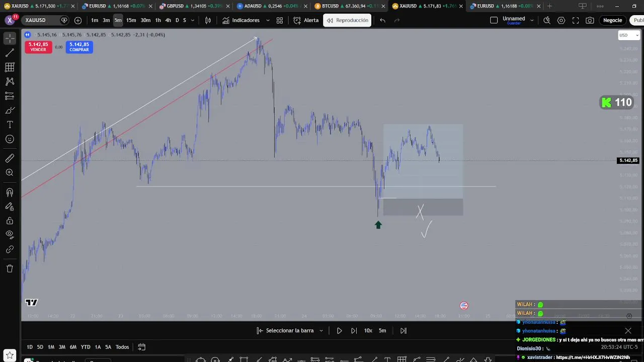644x362 pixels.
Task: Step replay forward one bar
Action: point(354,330)
